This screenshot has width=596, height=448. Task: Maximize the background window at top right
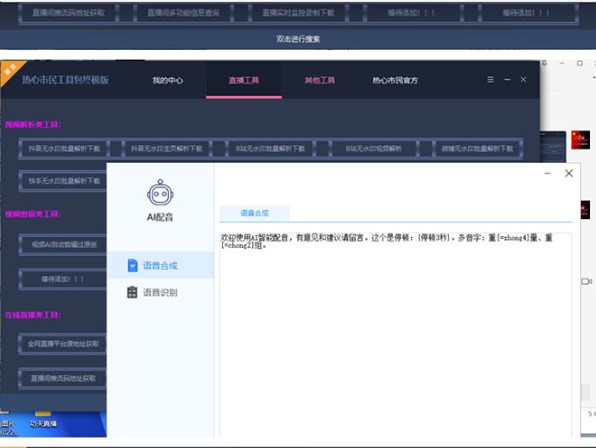pos(580,63)
